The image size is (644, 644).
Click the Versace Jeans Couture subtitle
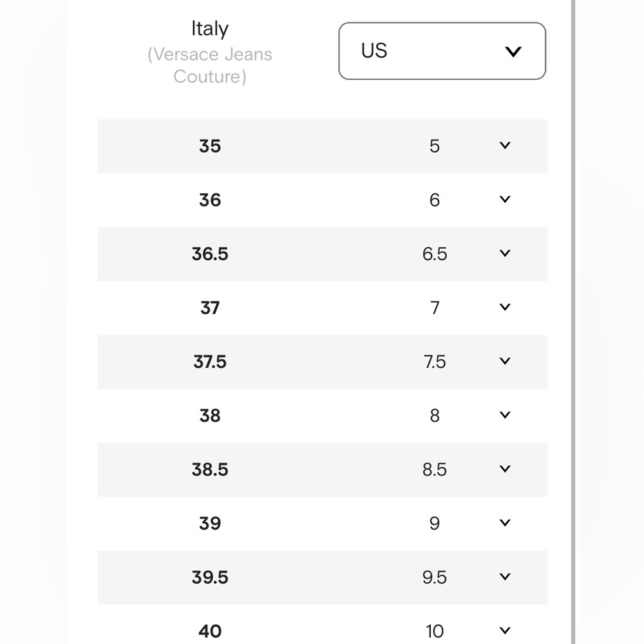(x=210, y=65)
